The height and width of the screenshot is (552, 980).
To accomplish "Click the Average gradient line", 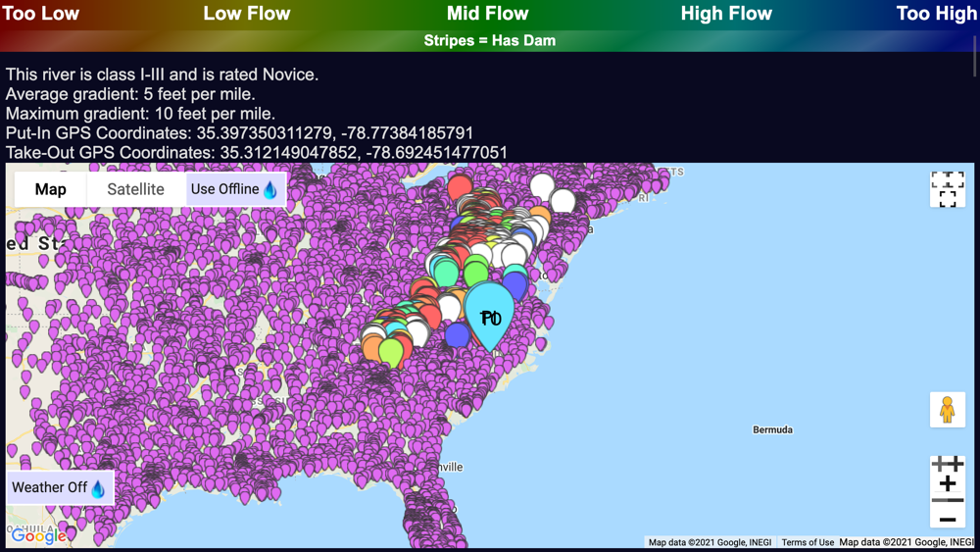I will click(130, 94).
